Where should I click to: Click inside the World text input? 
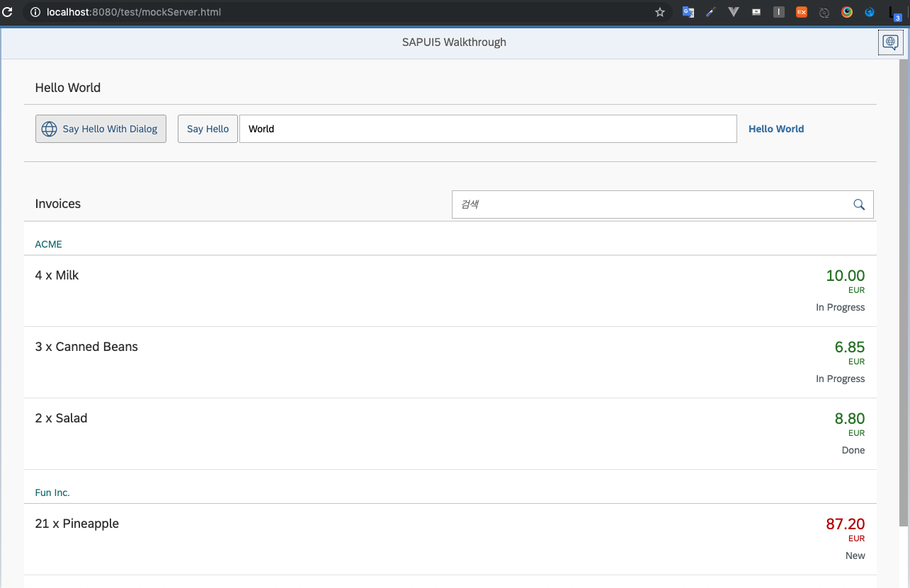489,129
